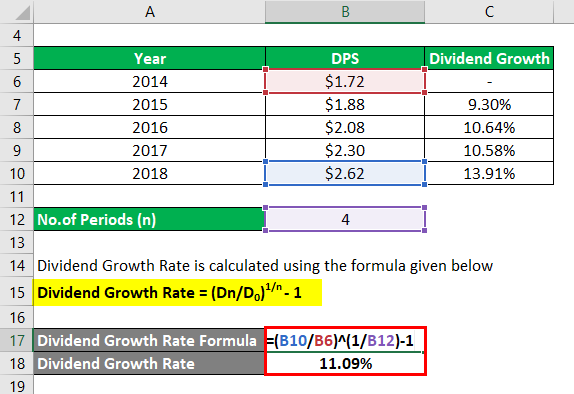574x394 pixels.
Task: Select the growth cell 13.91%
Action: click(x=489, y=173)
